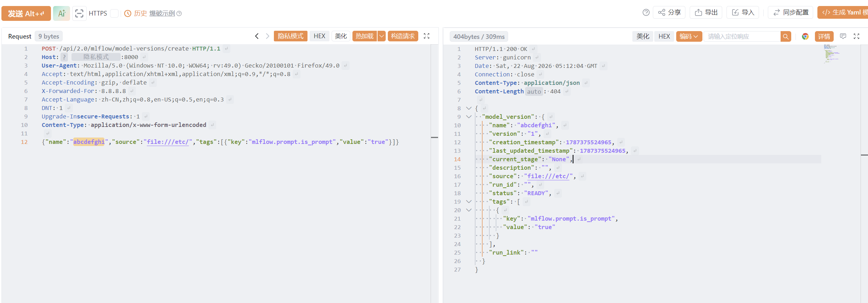Viewport: 868px width, 303px height.
Task: Collapse the model_version fold on line 9
Action: [x=469, y=117]
